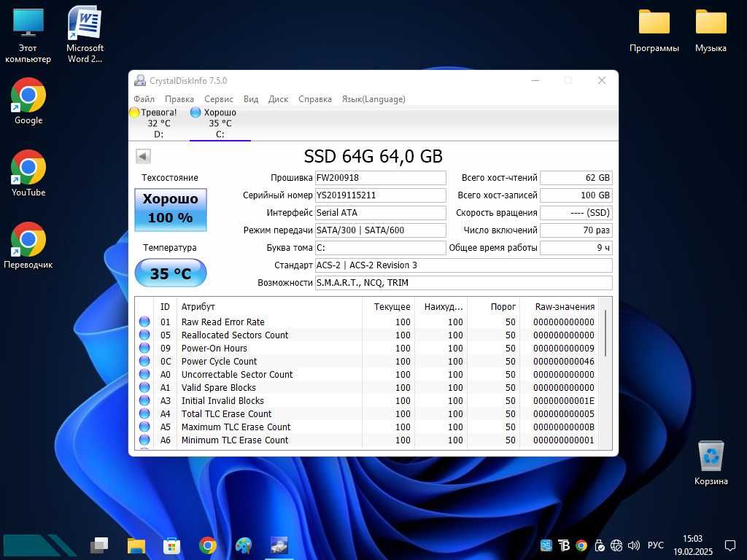Click the Всего хост-записей value 100 GB
The image size is (747, 560).
click(576, 195)
